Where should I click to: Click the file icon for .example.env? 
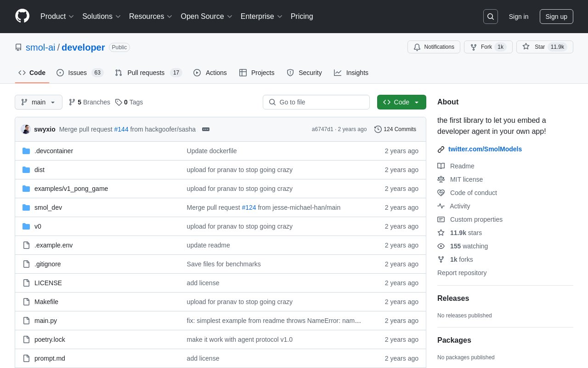[x=26, y=245]
